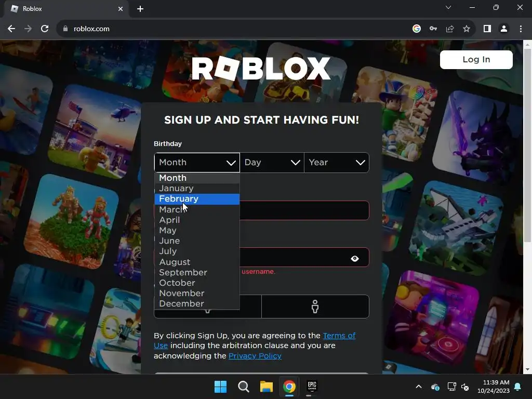Select the Month placeholder option

(197, 178)
